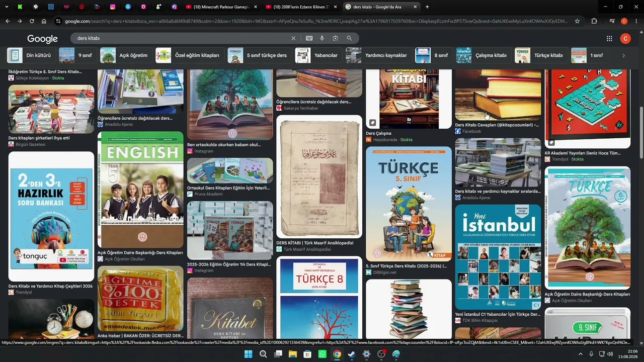The image size is (644, 362).
Task: Filter by the Din kültürü chip
Action: 31,55
